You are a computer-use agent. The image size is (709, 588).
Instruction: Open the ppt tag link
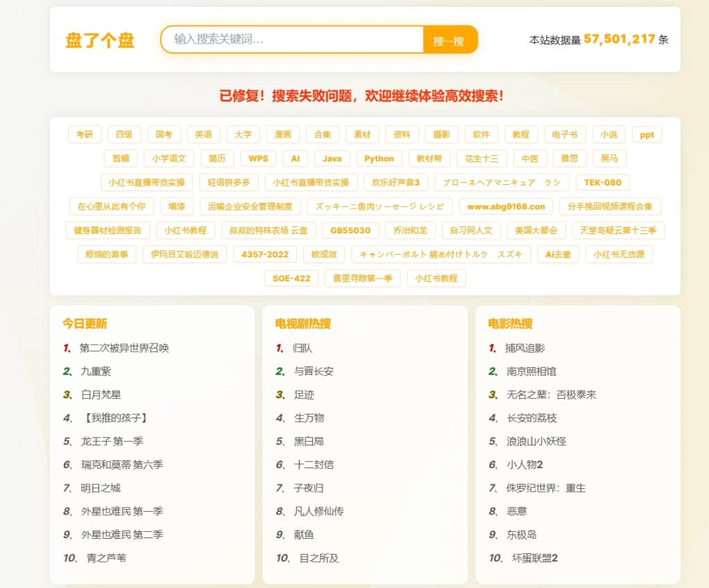[647, 134]
